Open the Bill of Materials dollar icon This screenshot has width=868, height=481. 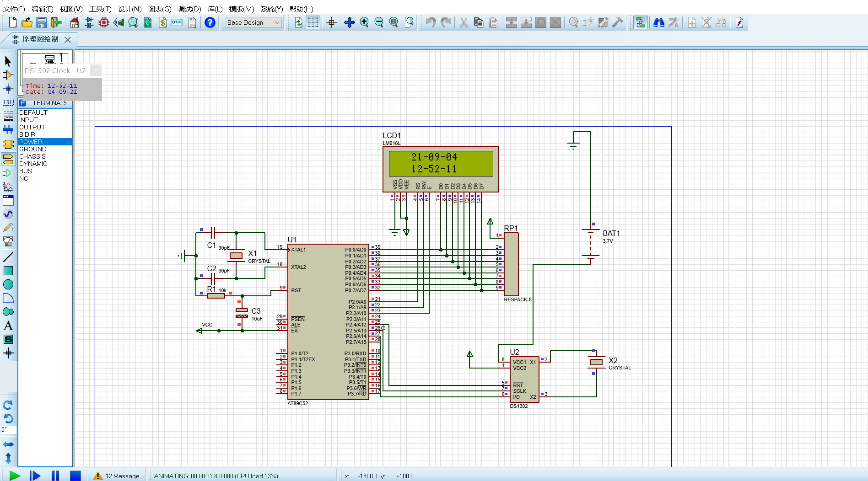[x=162, y=22]
